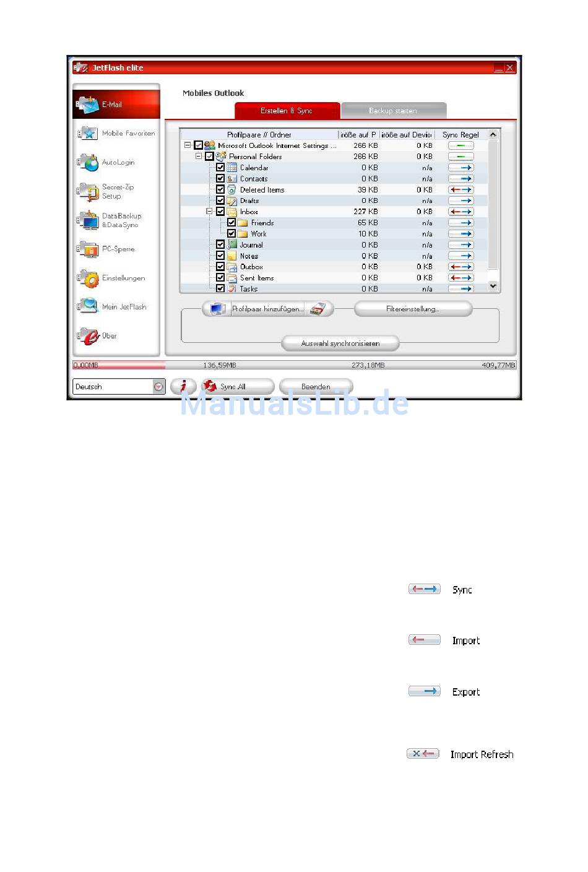Click the folder list scroll-down arrow
This screenshot has width=588, height=872.
(x=493, y=286)
